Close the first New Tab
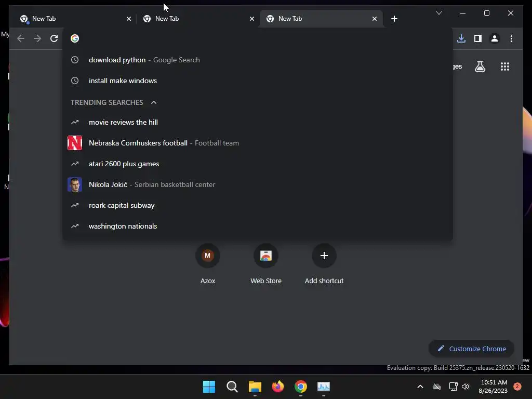This screenshot has height=399, width=532. pos(129,19)
